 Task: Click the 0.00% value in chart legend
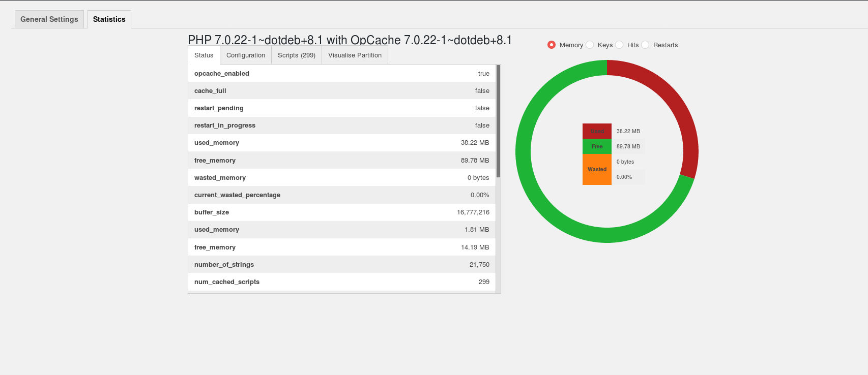click(x=624, y=177)
